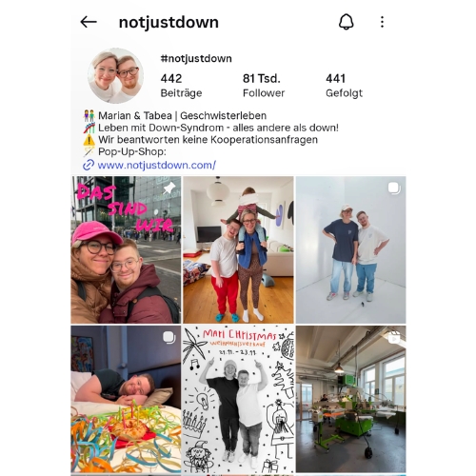Tap carousel icon on white studio post

pyautogui.click(x=394, y=188)
